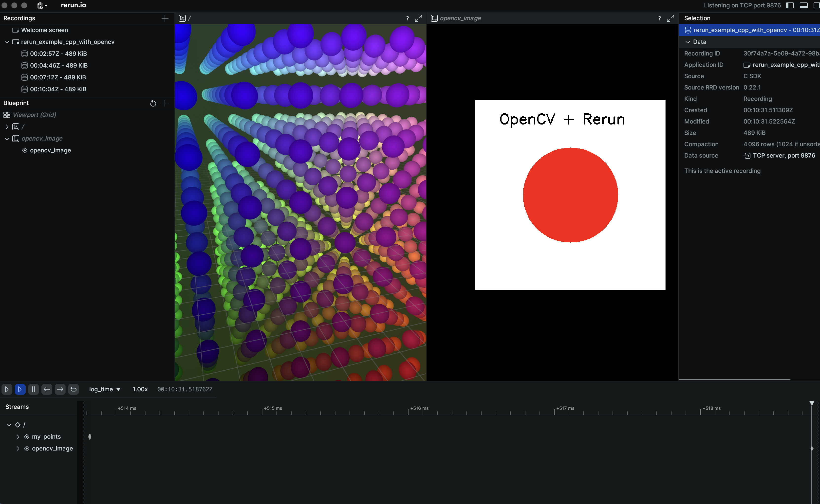
Task: Add a new view to Blueprint
Action: click(x=165, y=103)
